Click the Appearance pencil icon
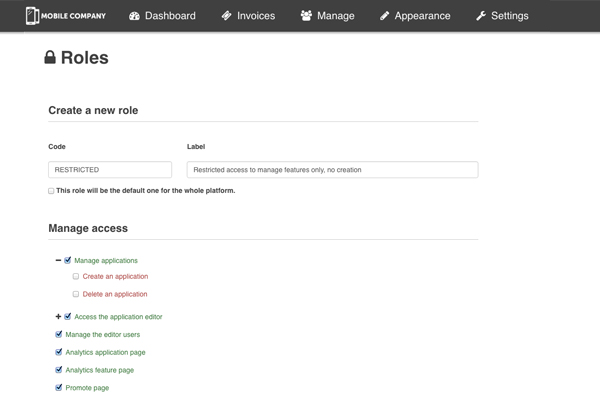Viewport: 600px width, 400px height. coord(384,16)
